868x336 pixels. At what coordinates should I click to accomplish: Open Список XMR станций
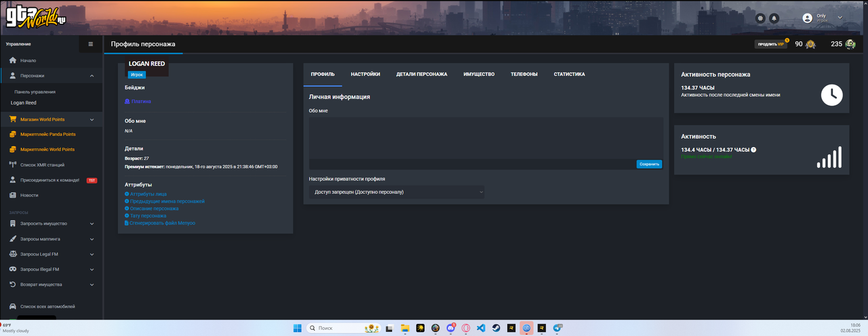coord(52,165)
